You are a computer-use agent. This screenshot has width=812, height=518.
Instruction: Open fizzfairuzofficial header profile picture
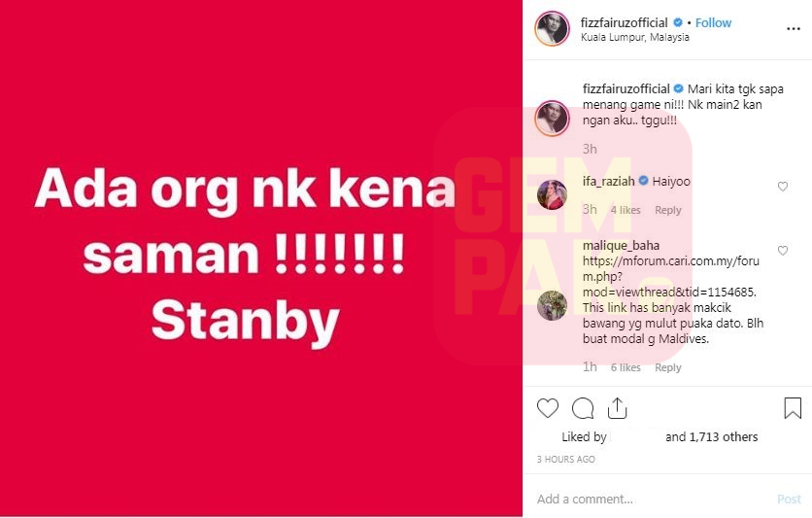click(x=552, y=28)
